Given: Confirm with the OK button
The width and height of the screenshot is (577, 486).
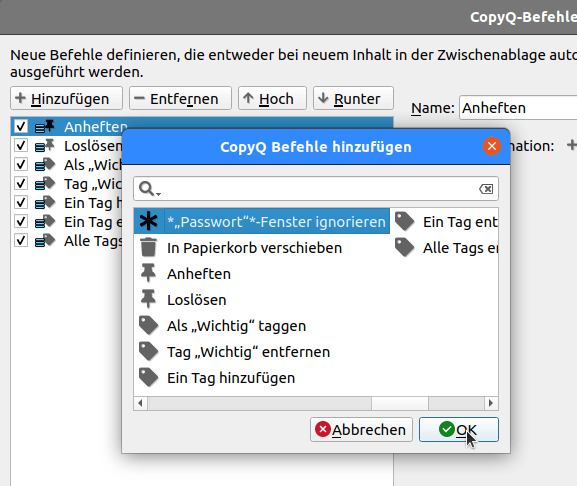Looking at the screenshot, I should pos(459,429).
